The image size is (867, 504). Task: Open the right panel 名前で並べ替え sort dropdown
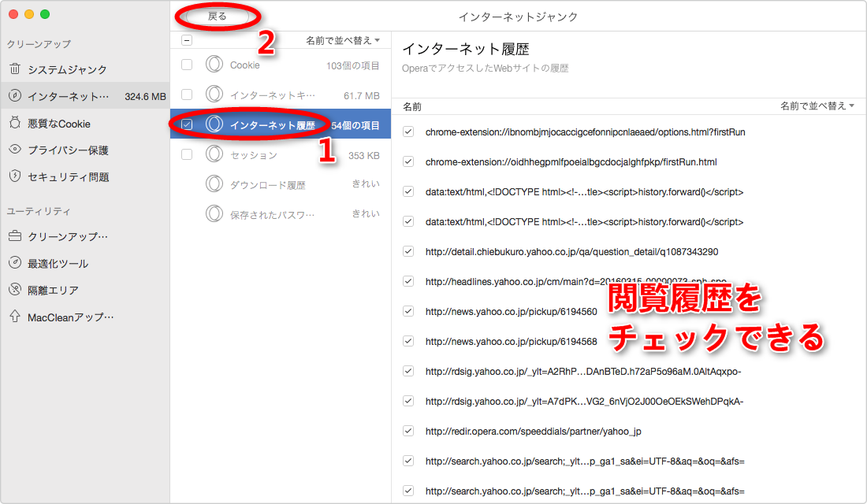(x=817, y=106)
